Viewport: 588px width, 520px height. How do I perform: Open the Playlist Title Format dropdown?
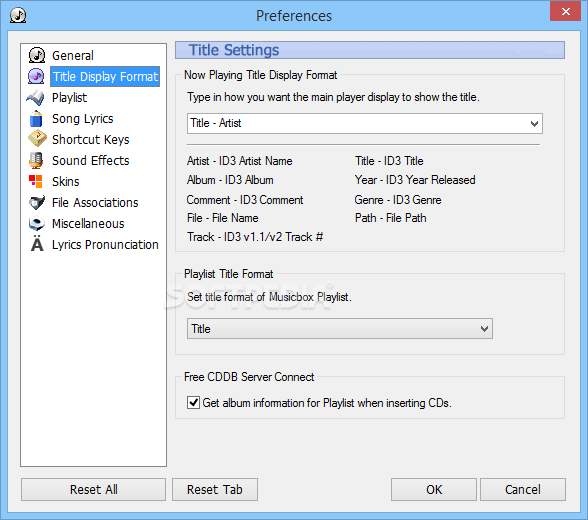[484, 329]
